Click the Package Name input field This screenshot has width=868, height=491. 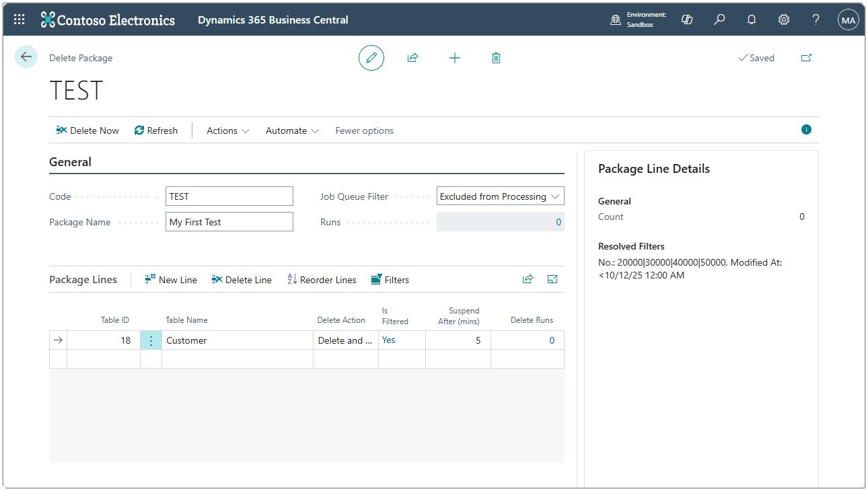point(229,222)
